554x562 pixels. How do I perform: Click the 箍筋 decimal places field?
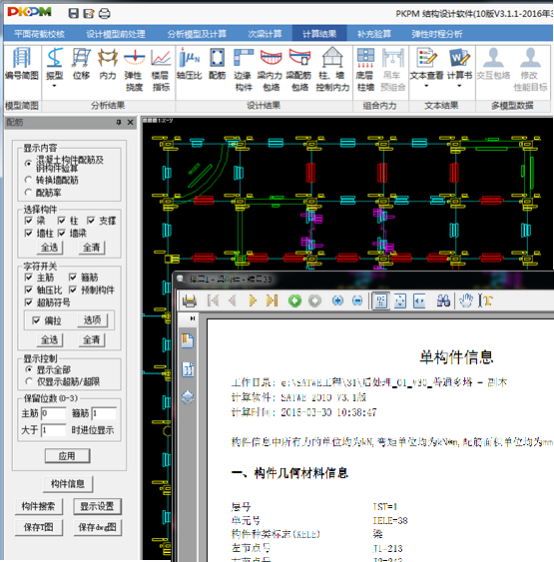[x=104, y=413]
